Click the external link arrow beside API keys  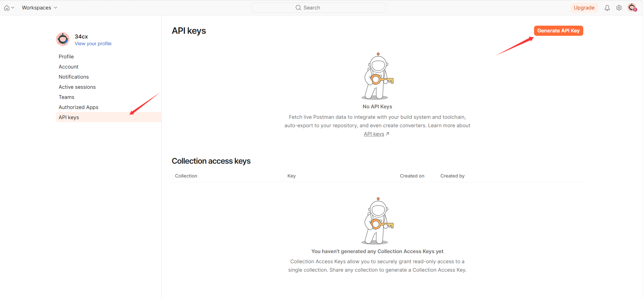(x=388, y=134)
